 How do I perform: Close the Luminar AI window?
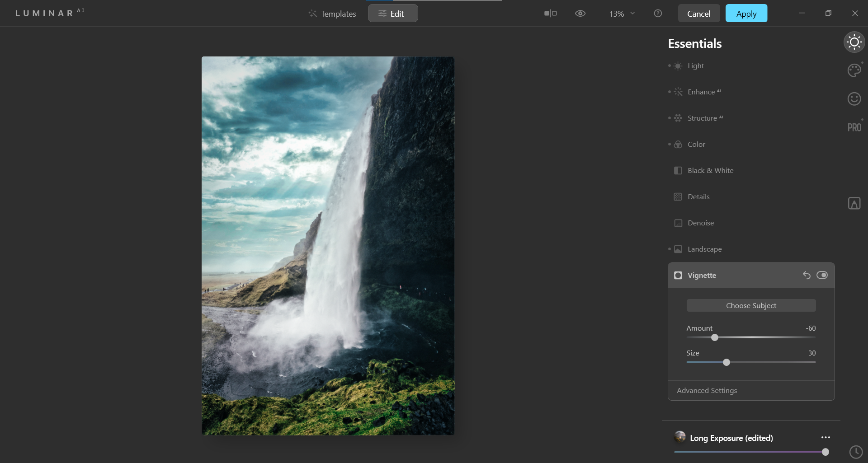click(x=855, y=14)
